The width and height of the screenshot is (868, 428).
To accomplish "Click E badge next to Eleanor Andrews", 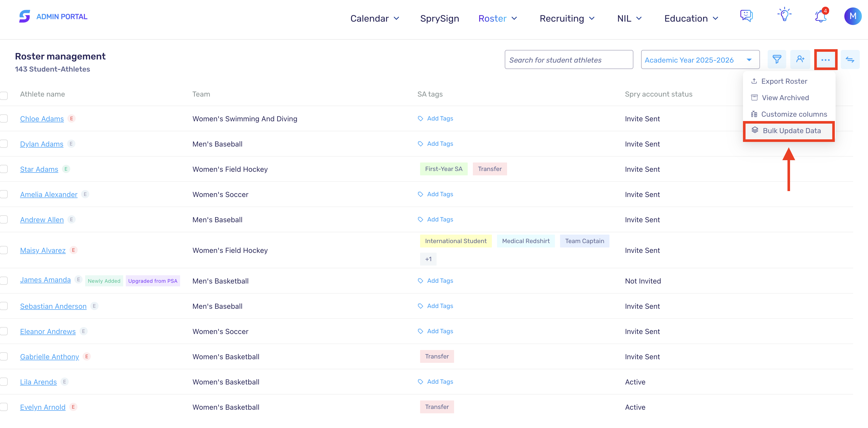I will (84, 331).
